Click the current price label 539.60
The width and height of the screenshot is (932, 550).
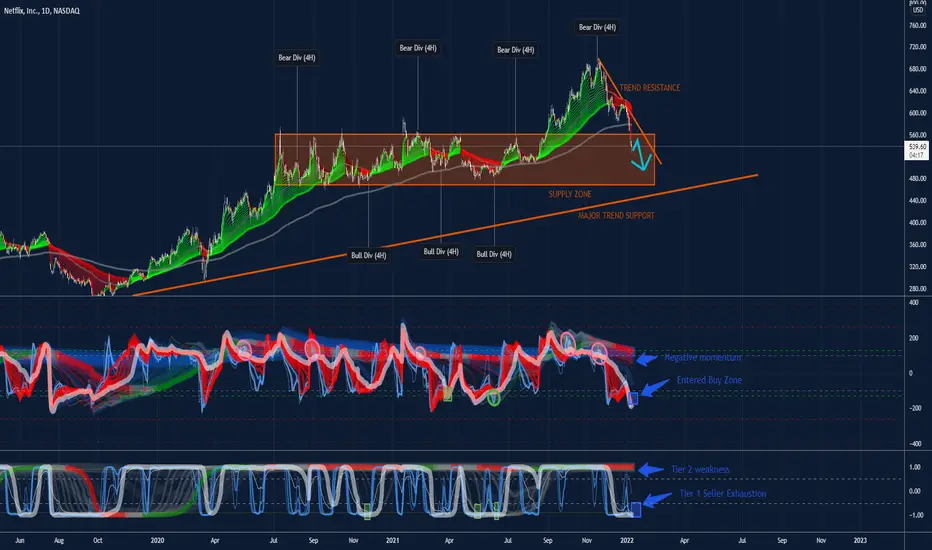click(x=917, y=146)
